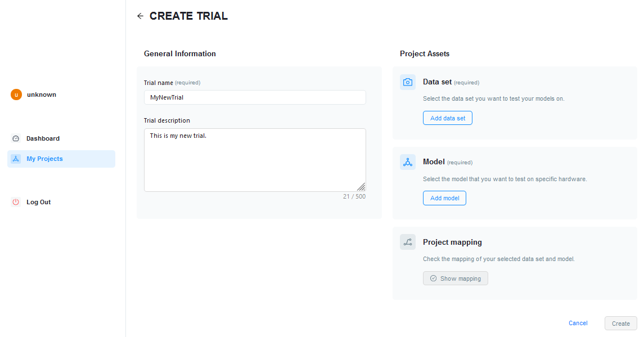The width and height of the screenshot is (644, 337).
Task: Click the Project mapping route icon
Action: click(407, 242)
